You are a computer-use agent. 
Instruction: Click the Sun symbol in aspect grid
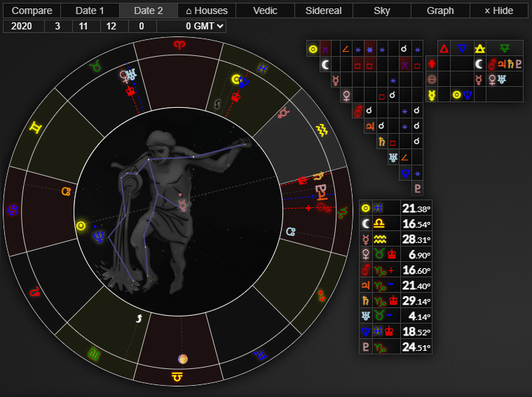pyautogui.click(x=313, y=49)
